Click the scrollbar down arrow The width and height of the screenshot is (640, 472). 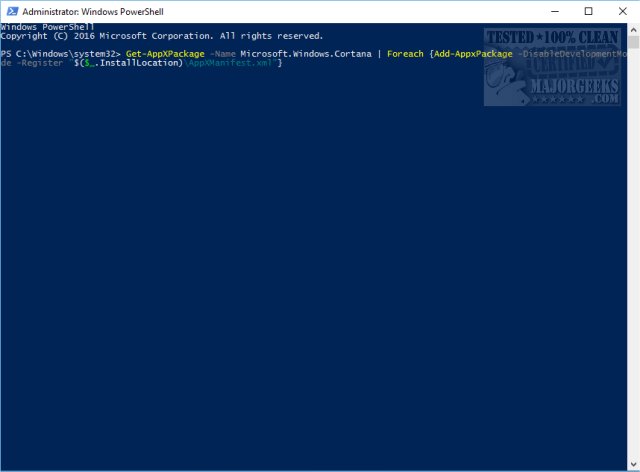coord(633,464)
